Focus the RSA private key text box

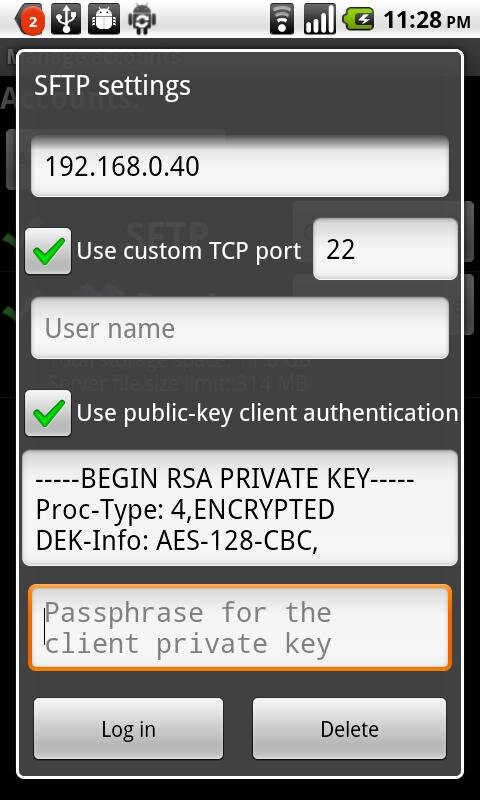(240, 508)
